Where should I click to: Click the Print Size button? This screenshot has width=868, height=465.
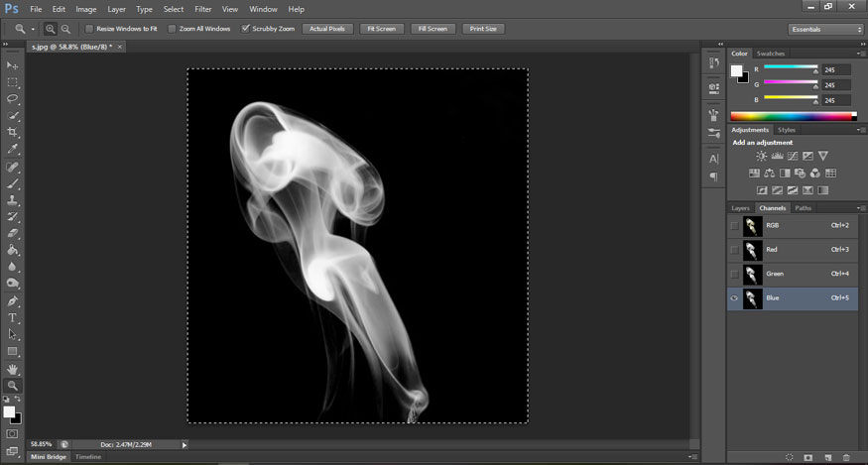[x=483, y=29]
